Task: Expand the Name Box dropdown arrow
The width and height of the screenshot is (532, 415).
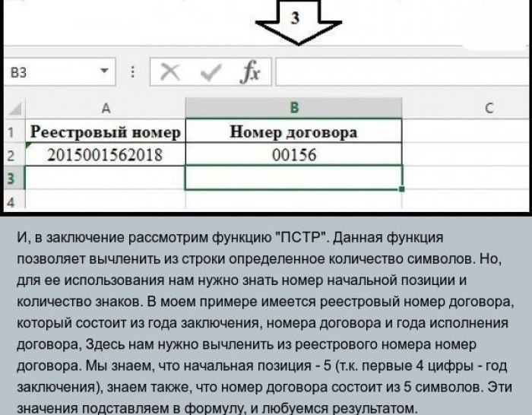Action: tap(105, 73)
